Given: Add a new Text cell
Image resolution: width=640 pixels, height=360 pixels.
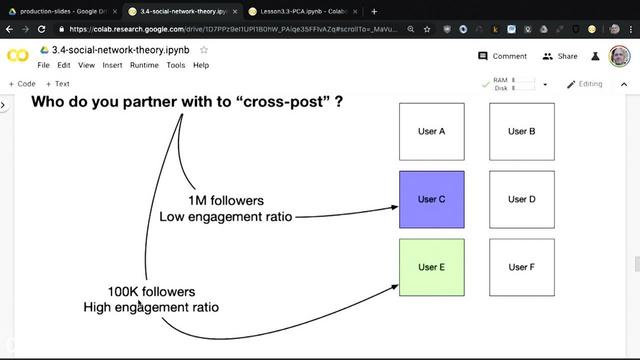Looking at the screenshot, I should [58, 84].
